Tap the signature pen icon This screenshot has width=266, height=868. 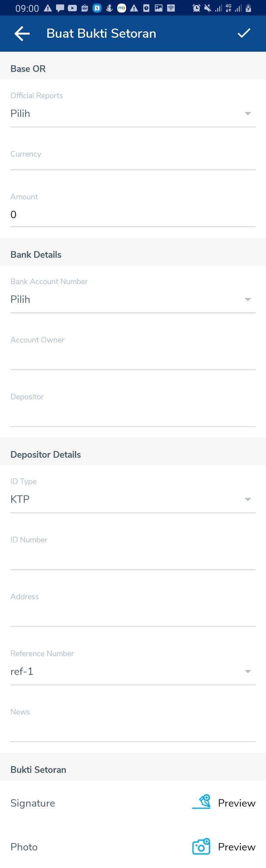tap(202, 802)
